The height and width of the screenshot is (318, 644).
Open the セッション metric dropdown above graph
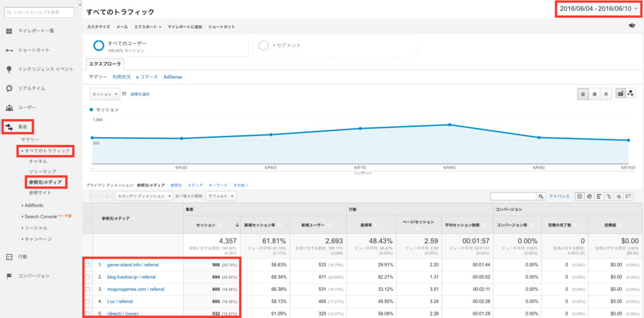(x=104, y=94)
